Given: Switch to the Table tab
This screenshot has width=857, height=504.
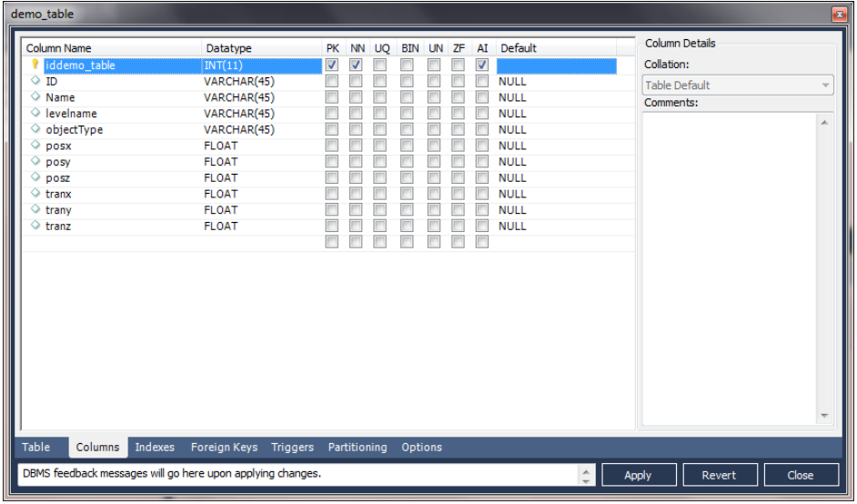Looking at the screenshot, I should coord(36,448).
